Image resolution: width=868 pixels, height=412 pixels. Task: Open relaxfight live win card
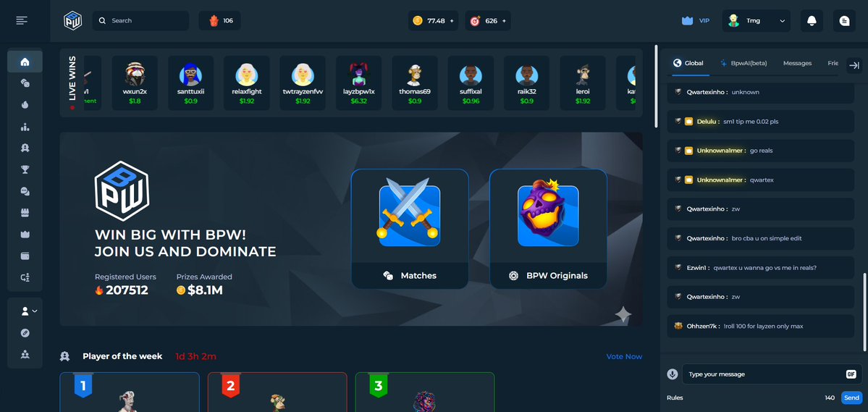pos(246,83)
